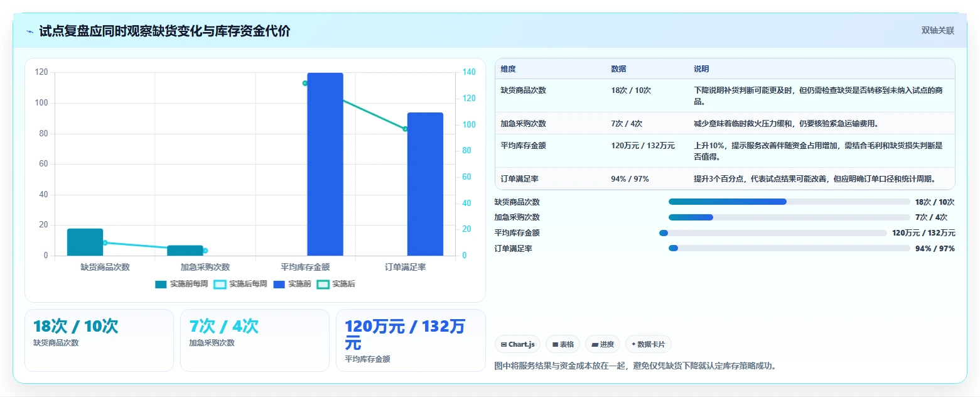
Task: Click the chart title 试点复盘应同时观察缺货变化与库存资金代价
Action: click(x=164, y=31)
